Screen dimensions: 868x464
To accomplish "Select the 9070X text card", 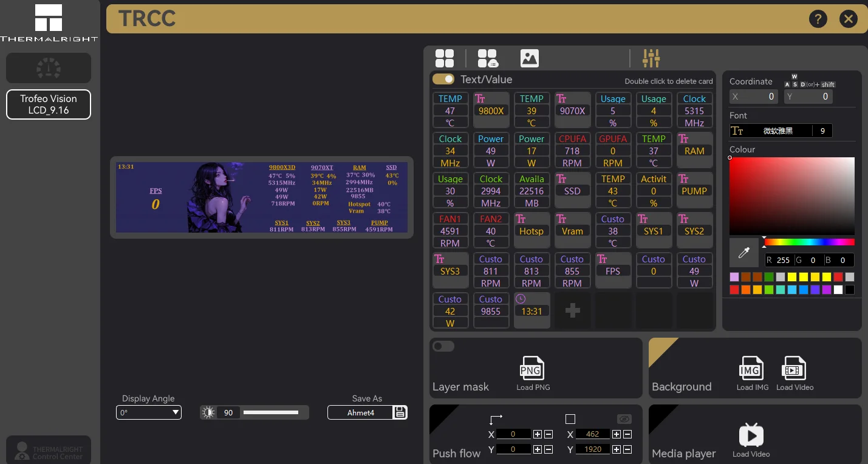I will click(x=572, y=110).
